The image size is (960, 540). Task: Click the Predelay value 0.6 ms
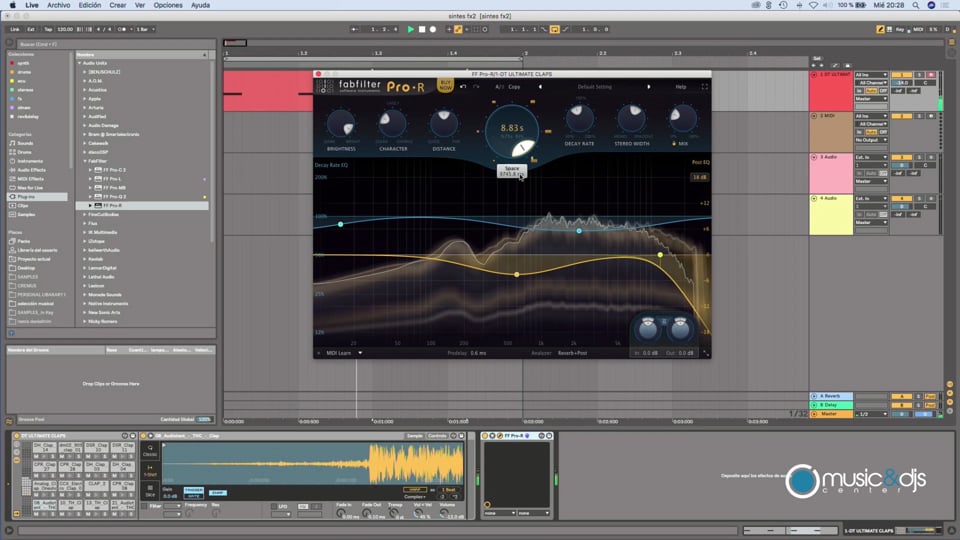[479, 353]
